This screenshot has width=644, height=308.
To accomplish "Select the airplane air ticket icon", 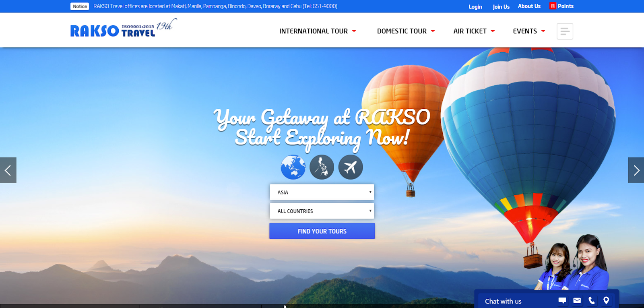I will tap(351, 167).
